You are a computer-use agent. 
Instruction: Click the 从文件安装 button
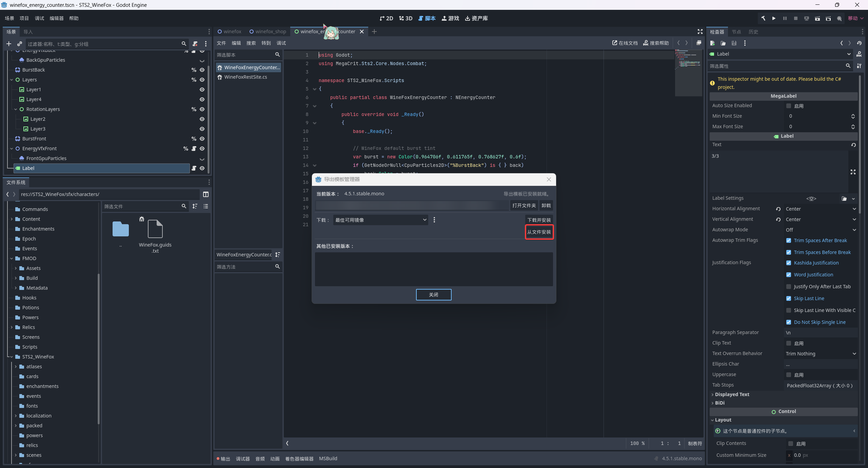[x=539, y=232]
